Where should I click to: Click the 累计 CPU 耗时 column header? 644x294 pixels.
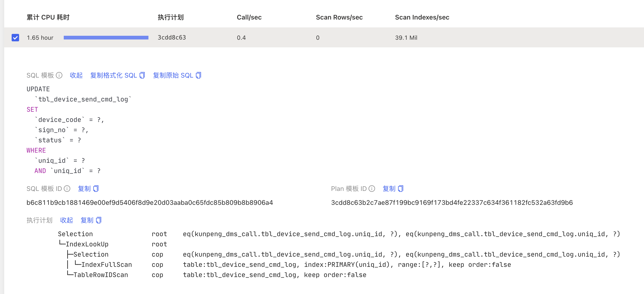coord(48,17)
